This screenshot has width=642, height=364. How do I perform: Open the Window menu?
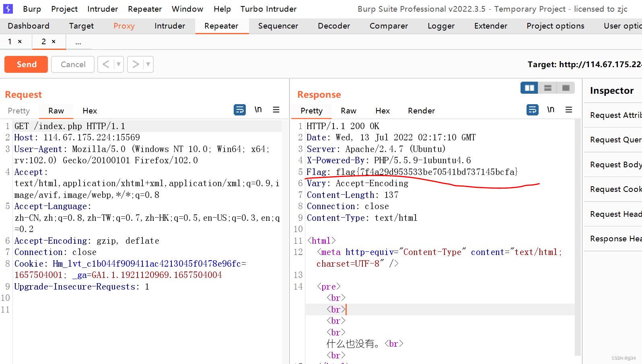coord(187,9)
